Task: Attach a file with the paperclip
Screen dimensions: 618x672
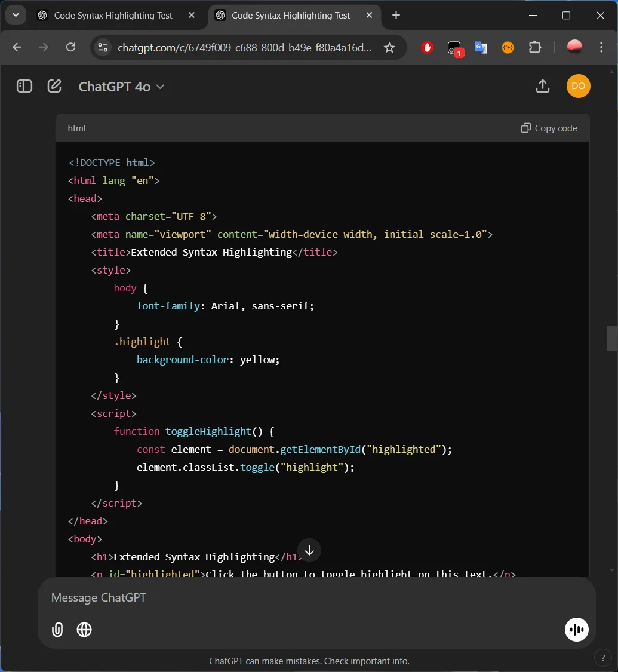Action: coord(57,630)
